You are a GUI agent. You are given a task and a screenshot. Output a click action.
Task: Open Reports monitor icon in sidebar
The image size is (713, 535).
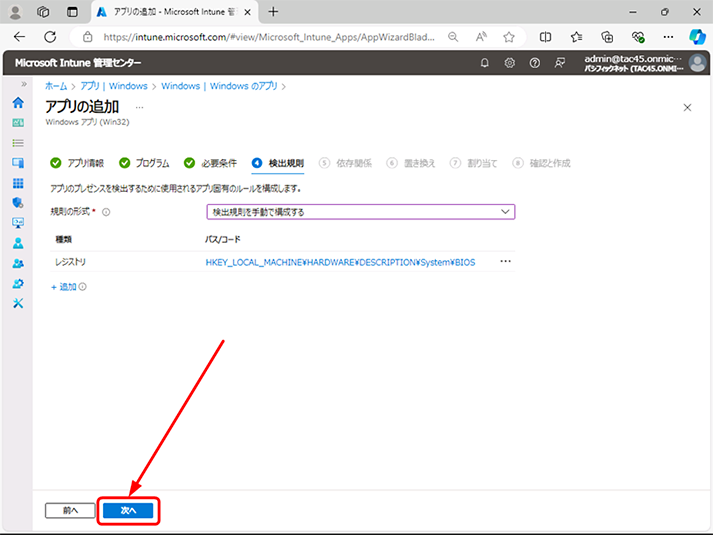(18, 223)
